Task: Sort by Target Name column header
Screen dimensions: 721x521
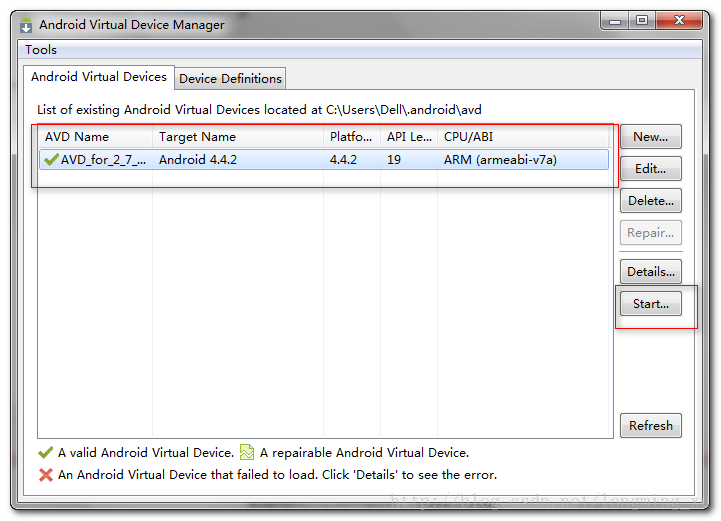Action: [238, 137]
